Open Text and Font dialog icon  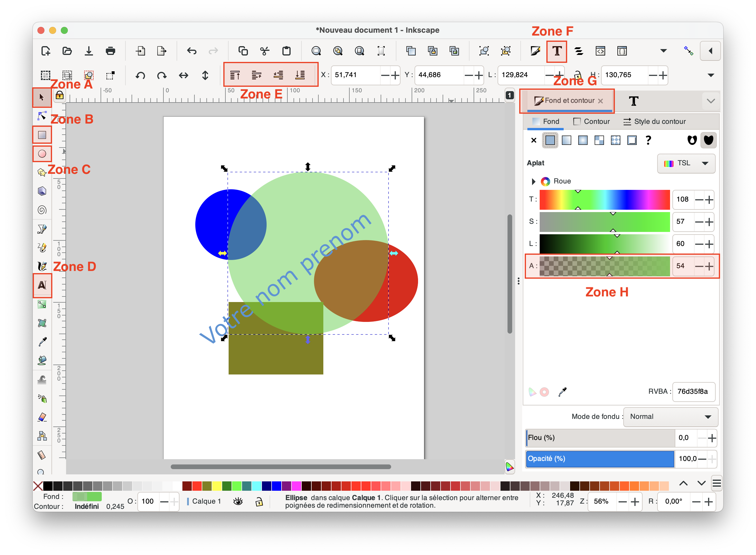tap(557, 51)
